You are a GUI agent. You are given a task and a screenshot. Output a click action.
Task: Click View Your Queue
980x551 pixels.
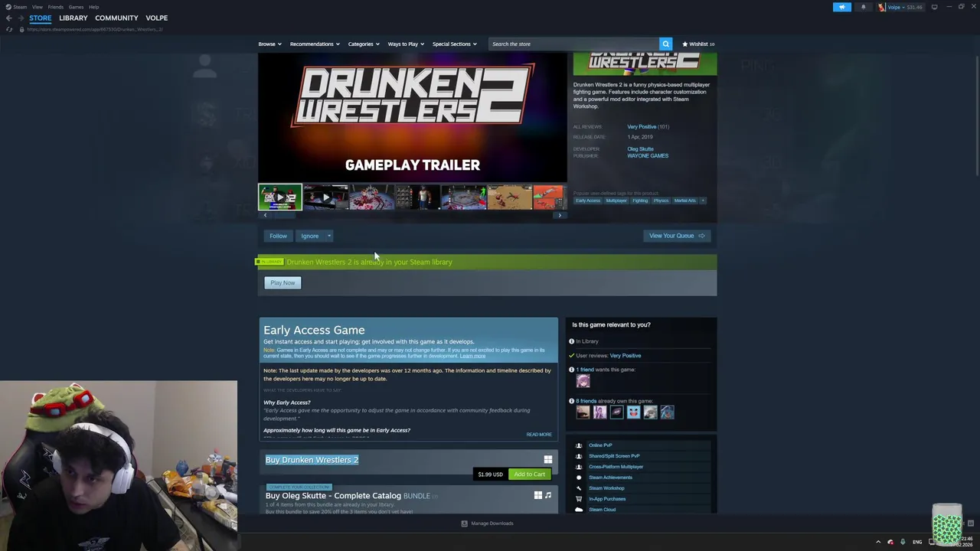677,236
